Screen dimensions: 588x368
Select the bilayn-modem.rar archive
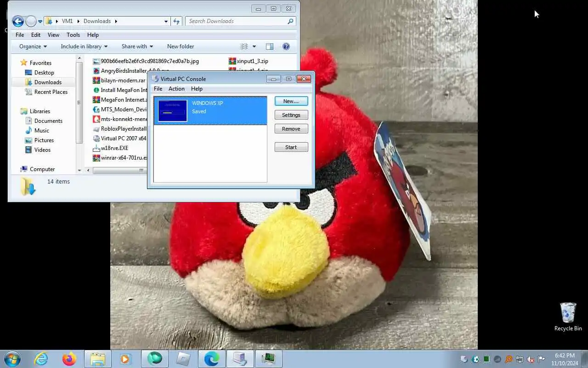[119, 80]
